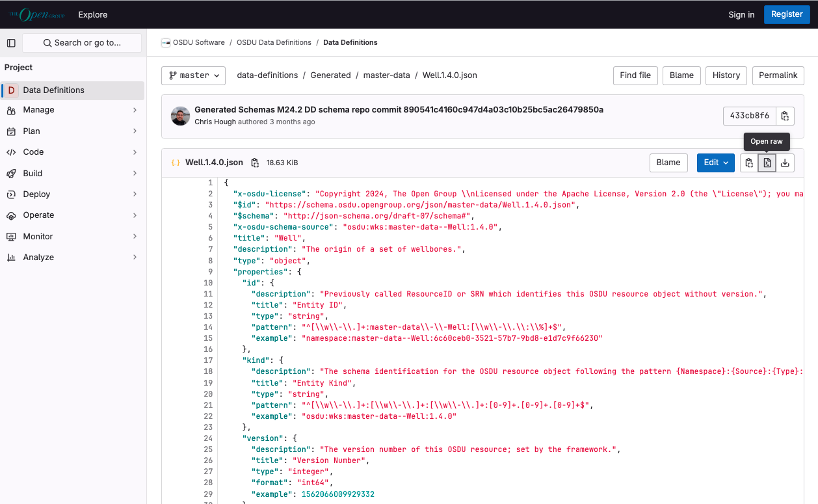Image resolution: width=818 pixels, height=504 pixels.
Task: Open master-data path segment
Action: click(x=386, y=75)
